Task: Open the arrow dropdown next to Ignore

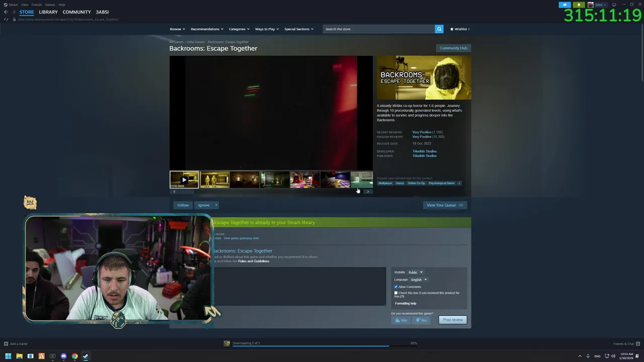Action: coord(216,205)
